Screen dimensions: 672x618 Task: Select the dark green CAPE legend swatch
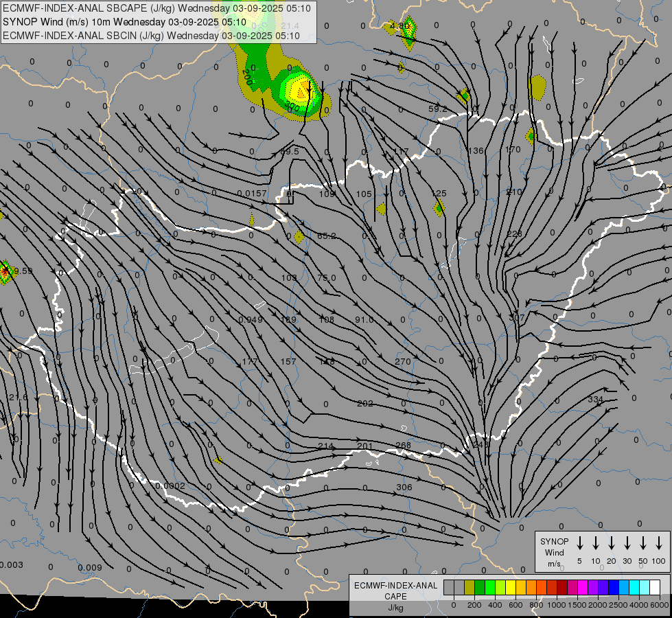480,588
